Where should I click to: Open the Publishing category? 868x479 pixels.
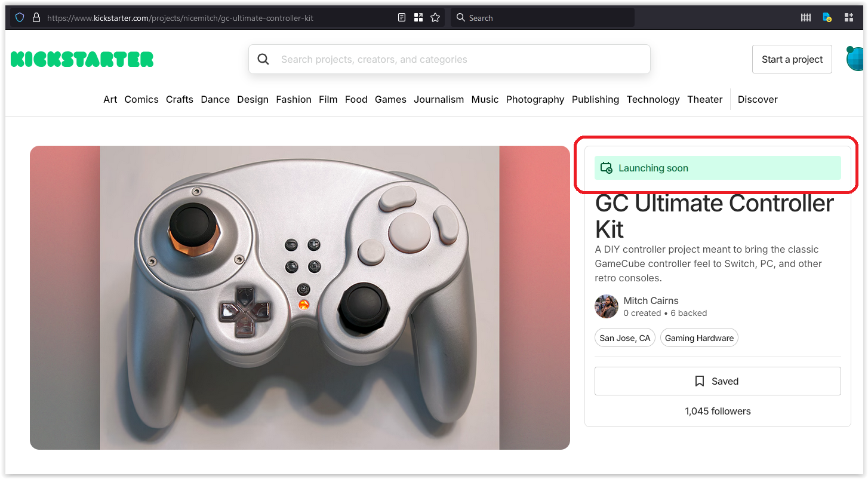pos(596,99)
